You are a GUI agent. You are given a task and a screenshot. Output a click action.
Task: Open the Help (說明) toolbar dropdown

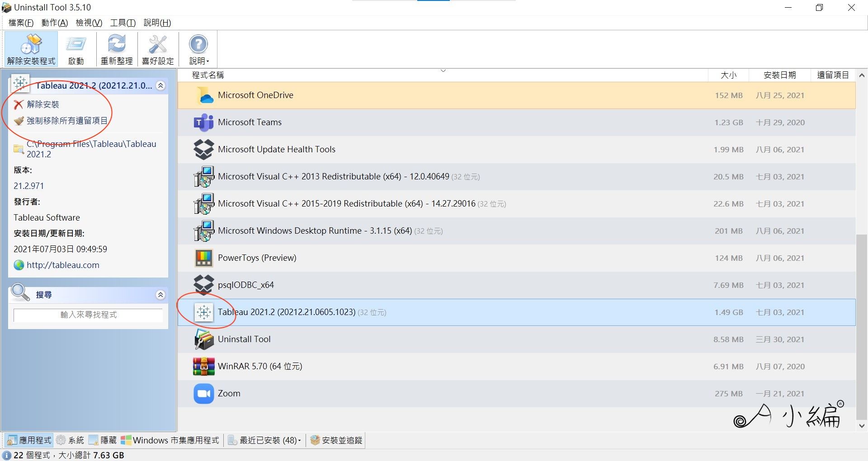tap(199, 49)
